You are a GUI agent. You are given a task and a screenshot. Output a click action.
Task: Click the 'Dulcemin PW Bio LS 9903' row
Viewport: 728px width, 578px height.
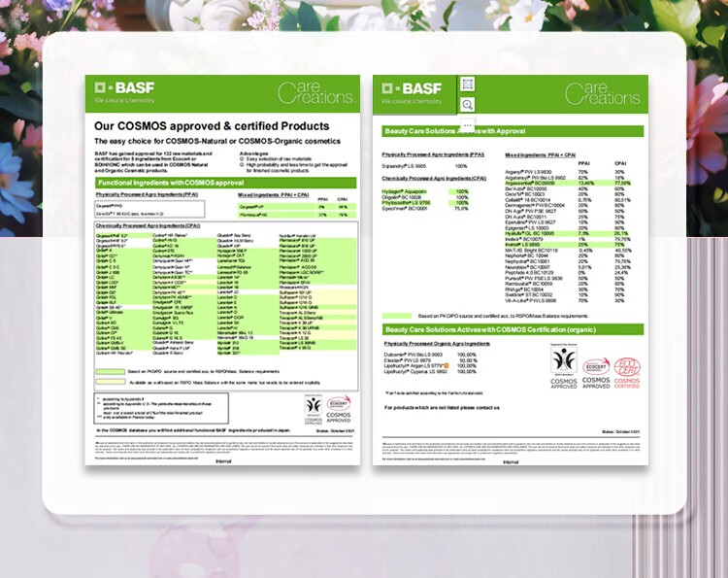click(430, 355)
